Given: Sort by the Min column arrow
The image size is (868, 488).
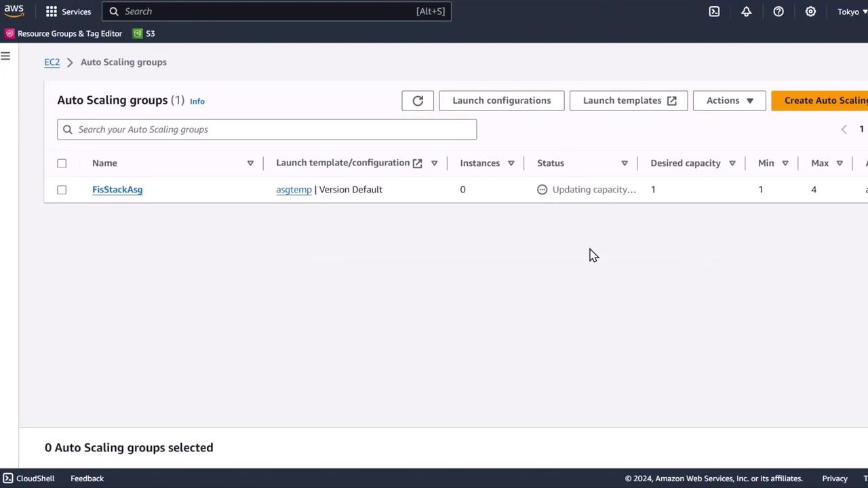Looking at the screenshot, I should pyautogui.click(x=785, y=163).
